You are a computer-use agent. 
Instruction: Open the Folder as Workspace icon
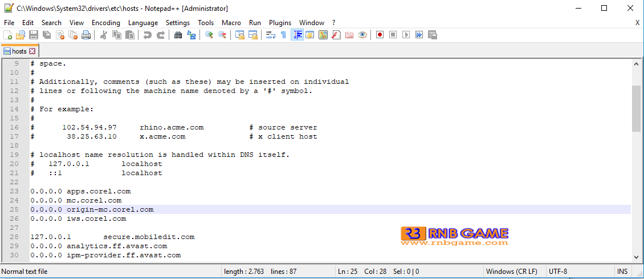349,35
